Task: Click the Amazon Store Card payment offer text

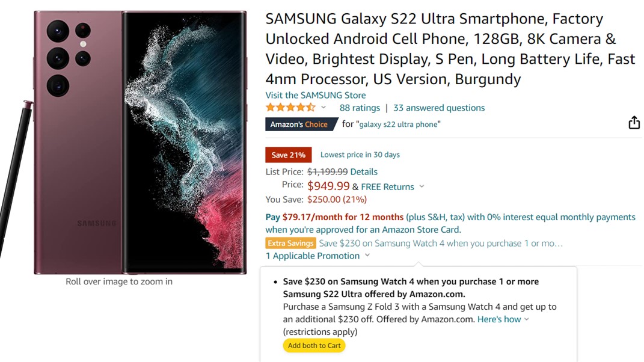Action: 450,223
